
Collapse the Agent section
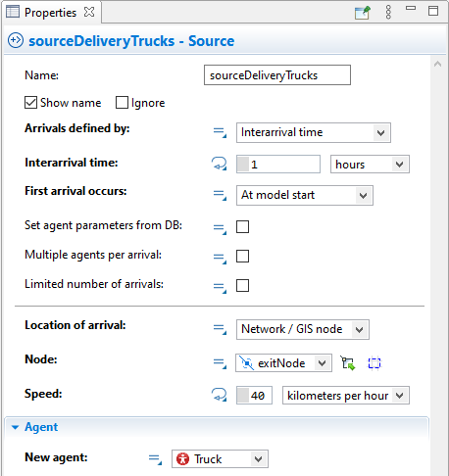pyautogui.click(x=15, y=427)
